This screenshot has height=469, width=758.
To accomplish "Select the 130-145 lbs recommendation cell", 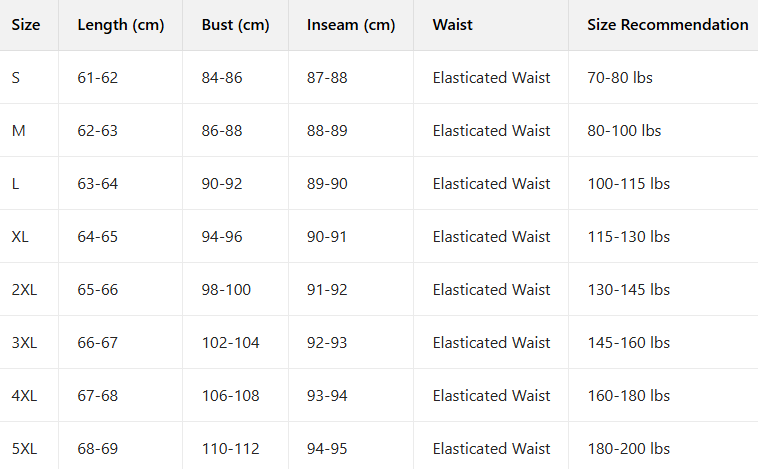I will point(628,290).
